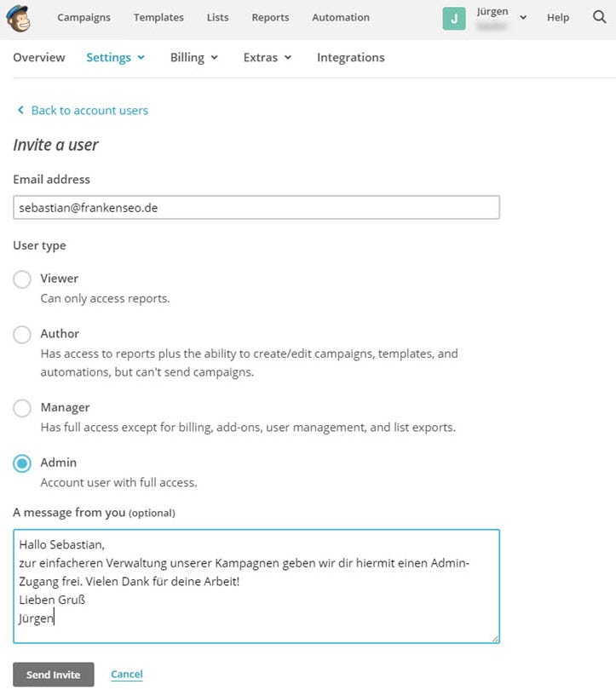Open the Billing dropdown menu
Image resolution: width=616 pixels, height=690 pixels.
click(194, 58)
